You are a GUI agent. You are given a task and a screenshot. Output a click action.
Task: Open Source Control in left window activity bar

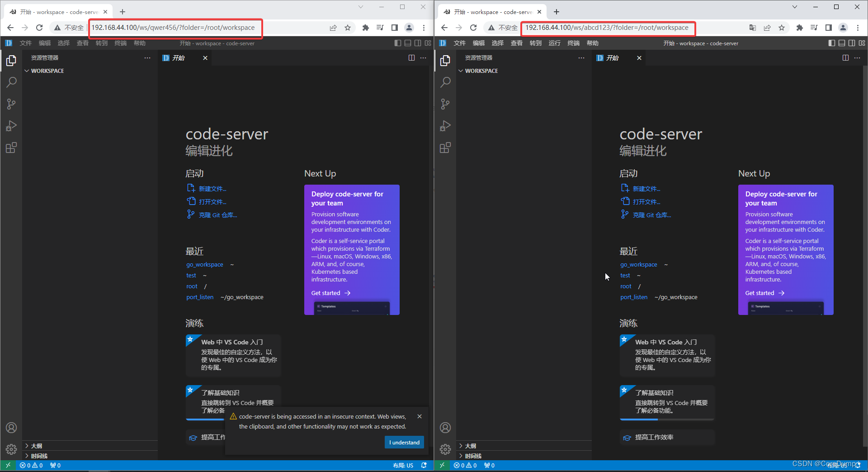[x=11, y=104]
